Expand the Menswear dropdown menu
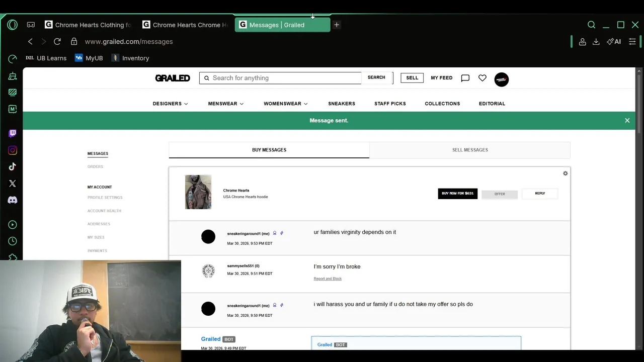The height and width of the screenshot is (362, 644). point(226,104)
